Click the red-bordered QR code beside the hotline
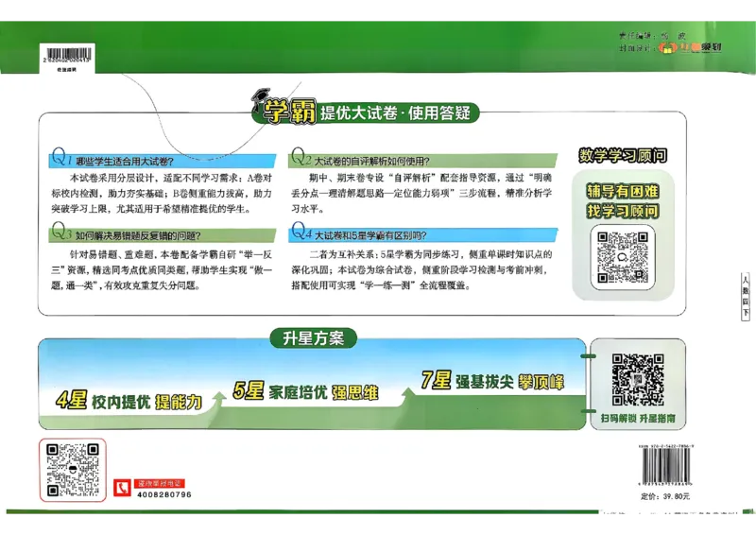This screenshot has height=535, width=756. click(x=73, y=470)
